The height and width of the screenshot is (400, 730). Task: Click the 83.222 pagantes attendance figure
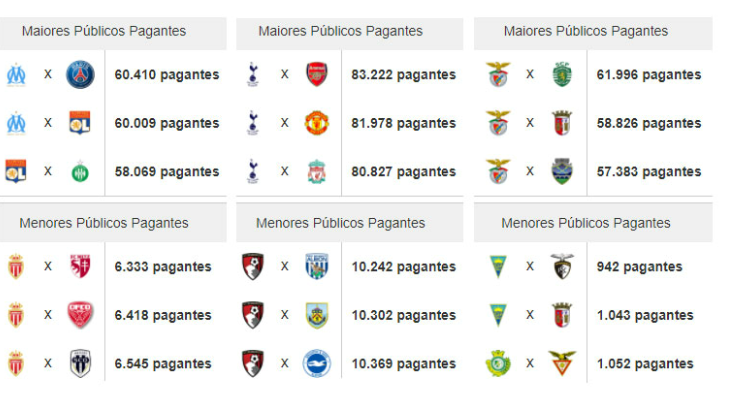[403, 75]
